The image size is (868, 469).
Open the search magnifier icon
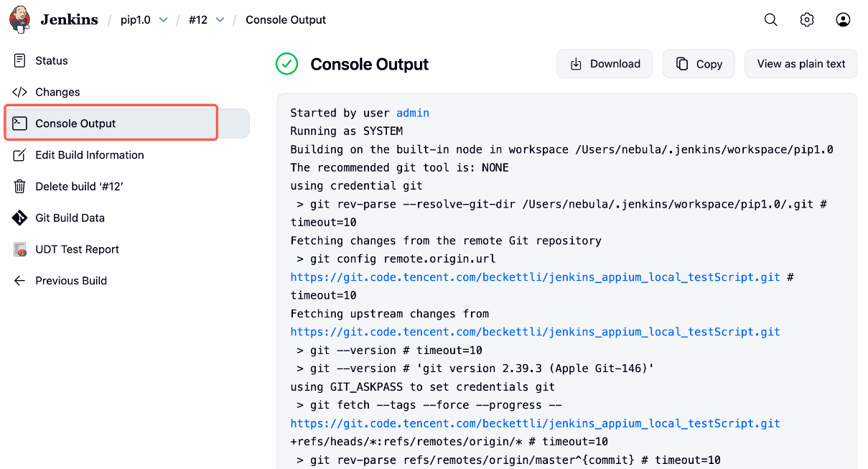(x=770, y=20)
